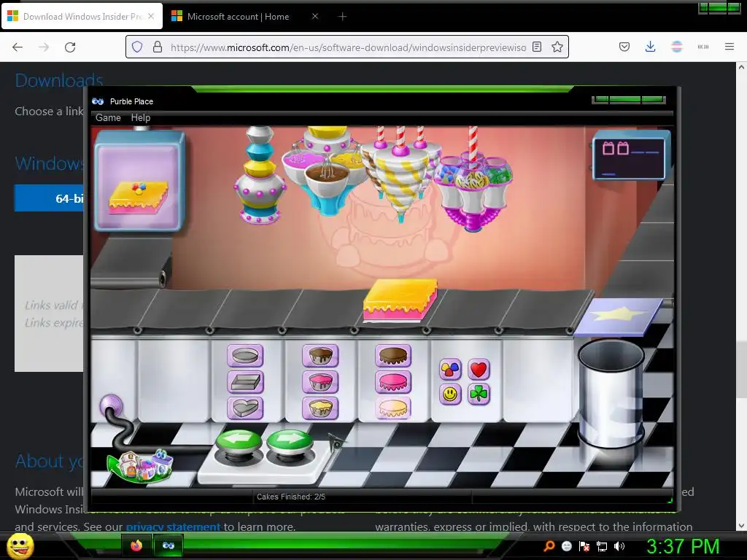Click the Purble Place title bar eyes icon

98,101
